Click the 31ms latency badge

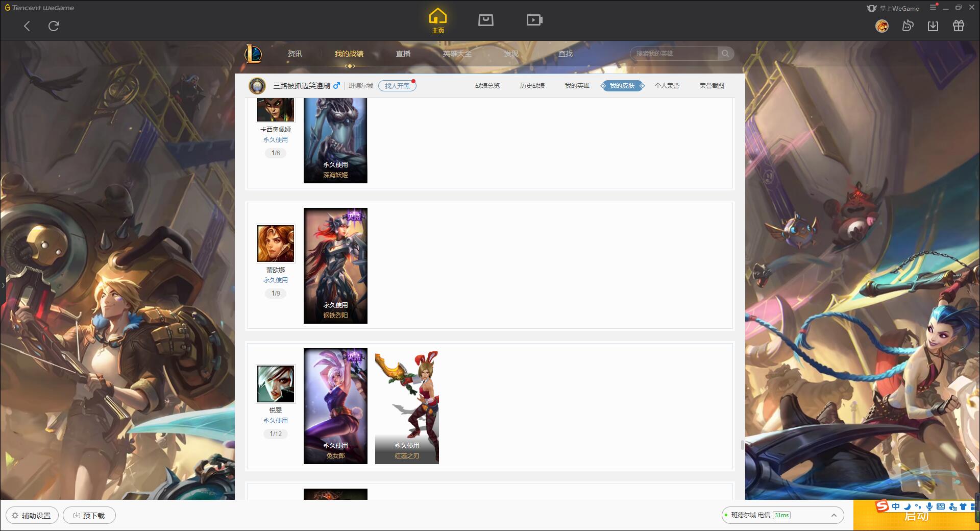tap(781, 515)
